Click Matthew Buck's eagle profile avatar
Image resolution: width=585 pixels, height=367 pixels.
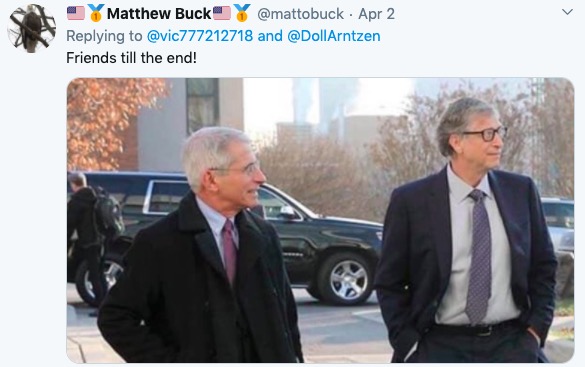[x=31, y=28]
